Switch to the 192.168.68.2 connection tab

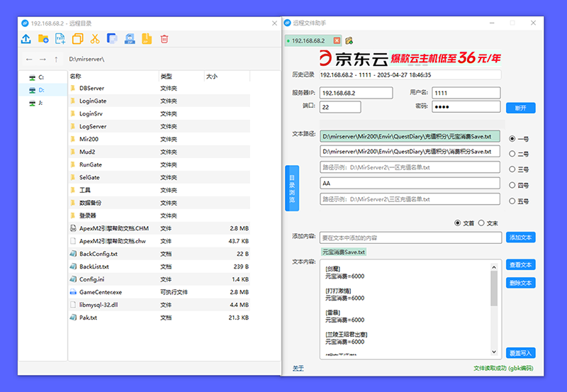[x=308, y=40]
